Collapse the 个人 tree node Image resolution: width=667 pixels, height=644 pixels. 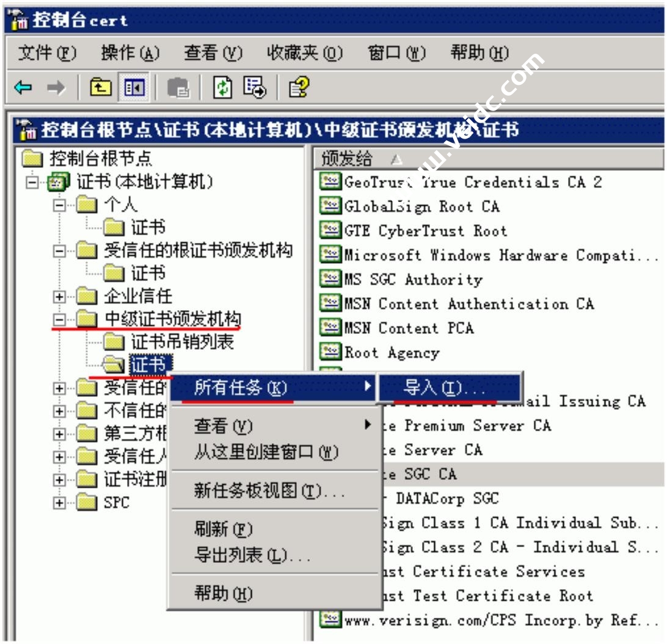pos(60,205)
